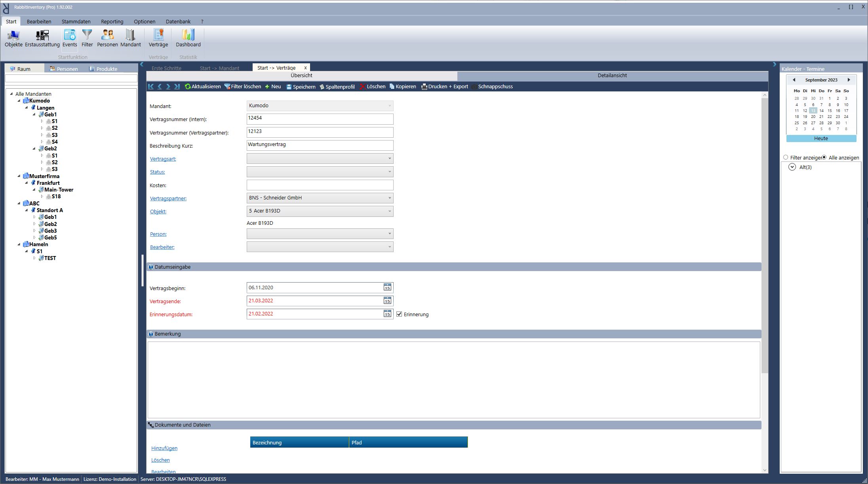
Task: Open the Events calendar icon
Action: pyautogui.click(x=70, y=38)
